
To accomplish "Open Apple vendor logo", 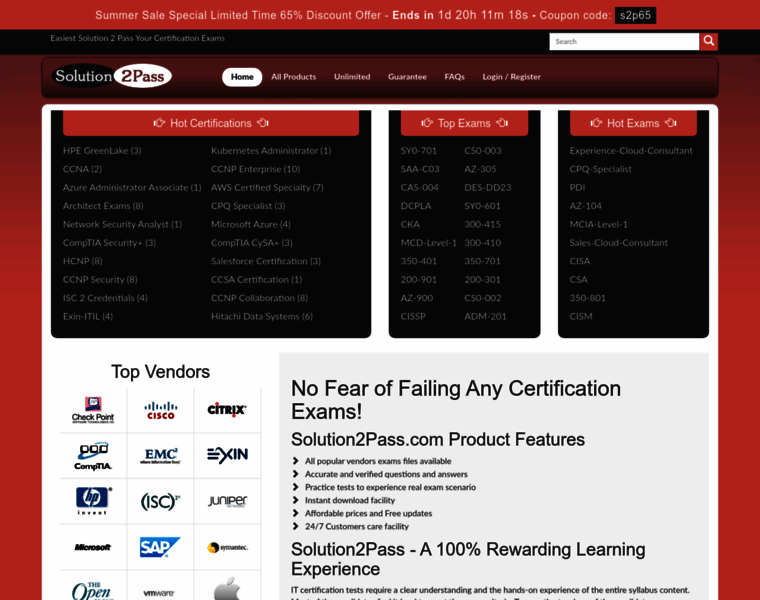I will [x=227, y=588].
